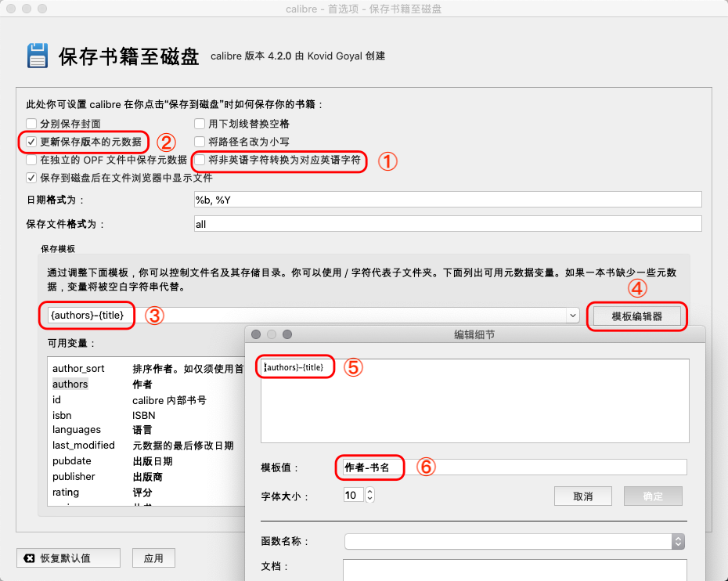728x581 pixels.
Task: Click 出版商 description text
Action: coord(148,477)
